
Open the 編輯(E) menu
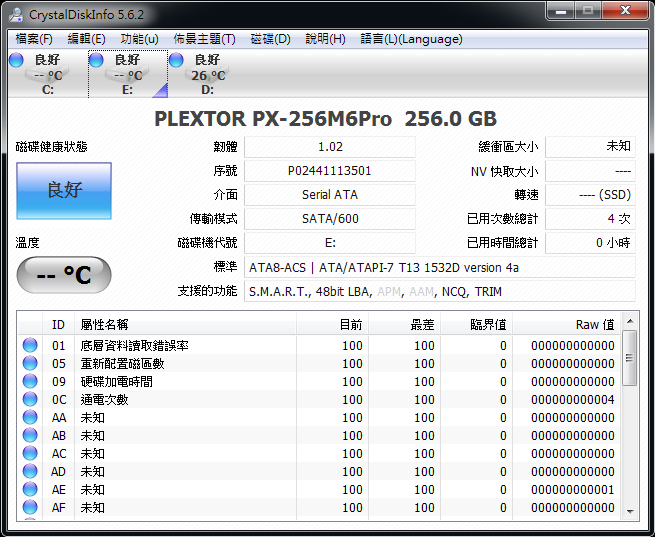86,39
